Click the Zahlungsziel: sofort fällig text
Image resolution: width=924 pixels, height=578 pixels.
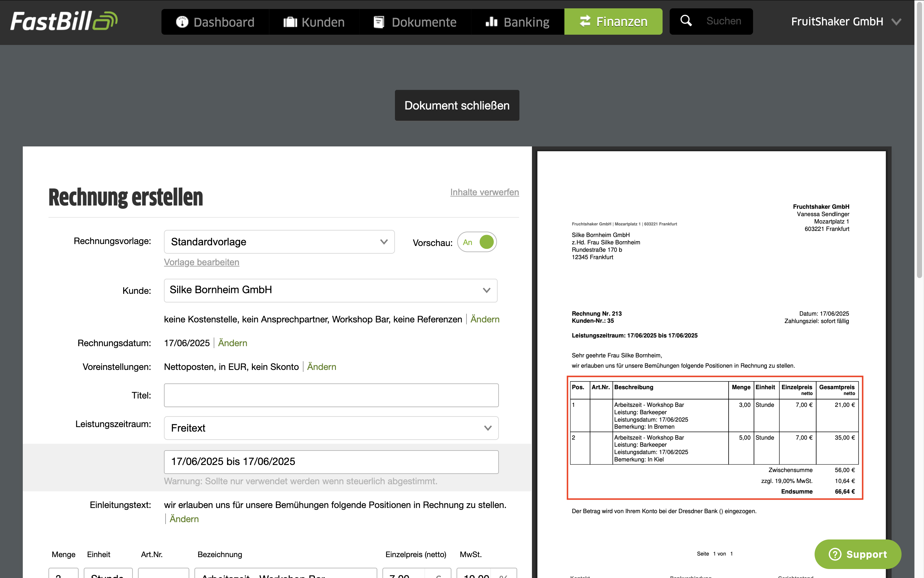point(817,321)
